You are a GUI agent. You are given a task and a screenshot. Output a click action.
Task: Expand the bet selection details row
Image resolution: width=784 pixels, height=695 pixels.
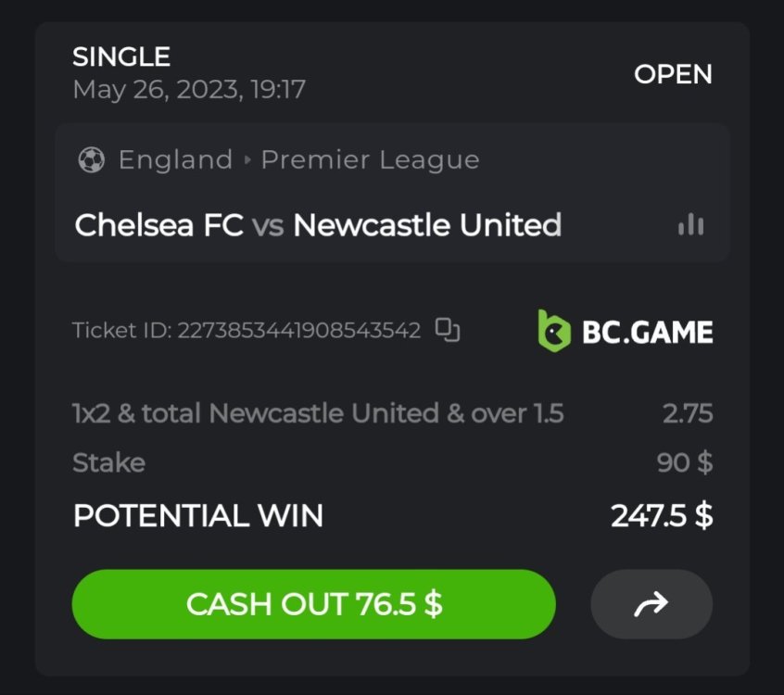click(x=318, y=412)
